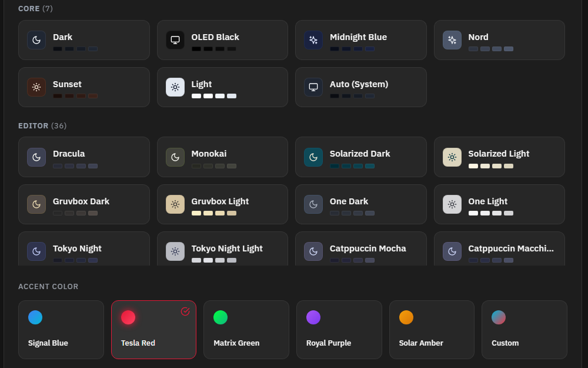Image resolution: width=588 pixels, height=368 pixels.
Task: Click the Tokyo Night Light theme name
Action: pos(227,248)
